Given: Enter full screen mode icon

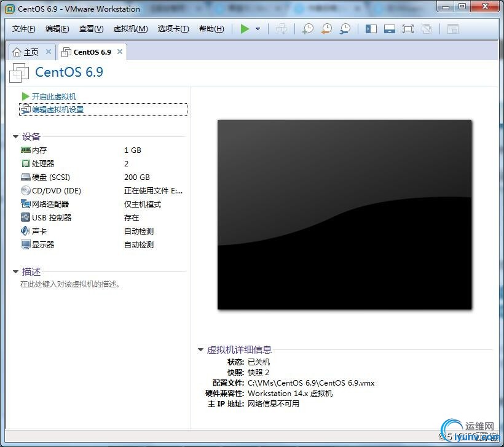Looking at the screenshot, I should (x=408, y=29).
